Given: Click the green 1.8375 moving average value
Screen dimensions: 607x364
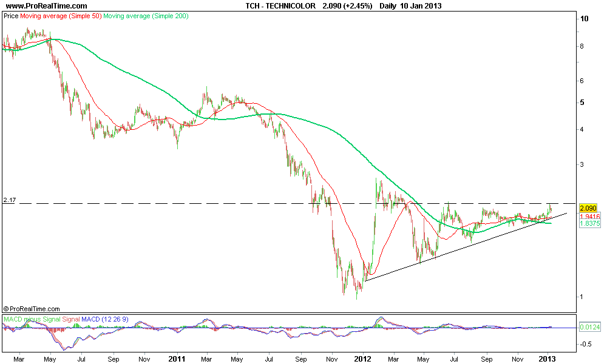Looking at the screenshot, I should pyautogui.click(x=590, y=224).
